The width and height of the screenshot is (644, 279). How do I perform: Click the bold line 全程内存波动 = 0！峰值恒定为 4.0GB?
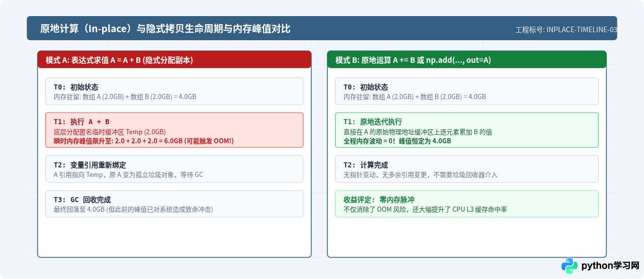[397, 141]
